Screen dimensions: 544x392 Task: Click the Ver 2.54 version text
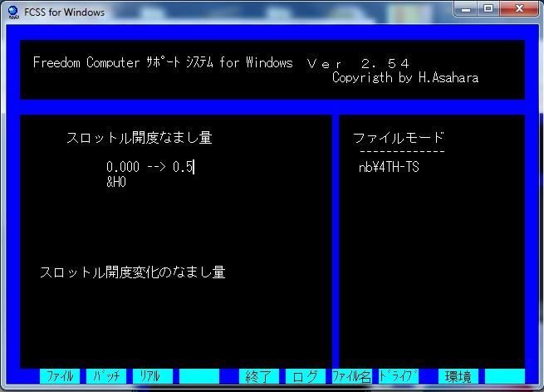(x=358, y=63)
